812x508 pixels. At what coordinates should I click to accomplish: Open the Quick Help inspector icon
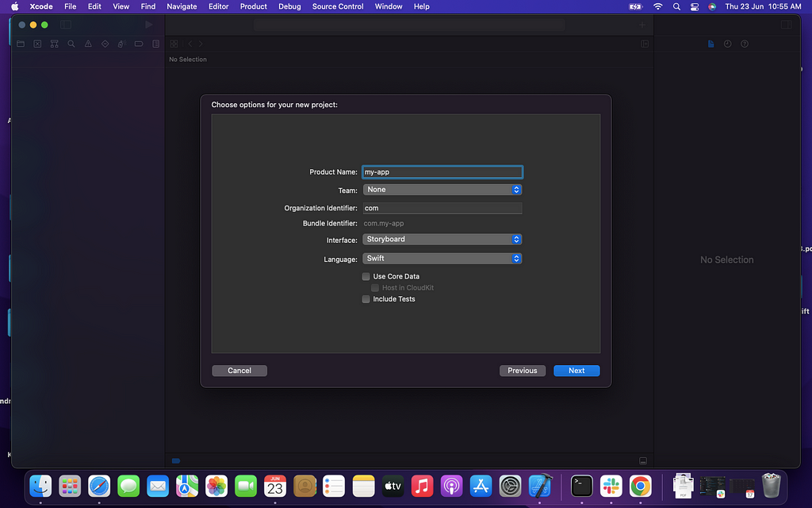(x=745, y=44)
